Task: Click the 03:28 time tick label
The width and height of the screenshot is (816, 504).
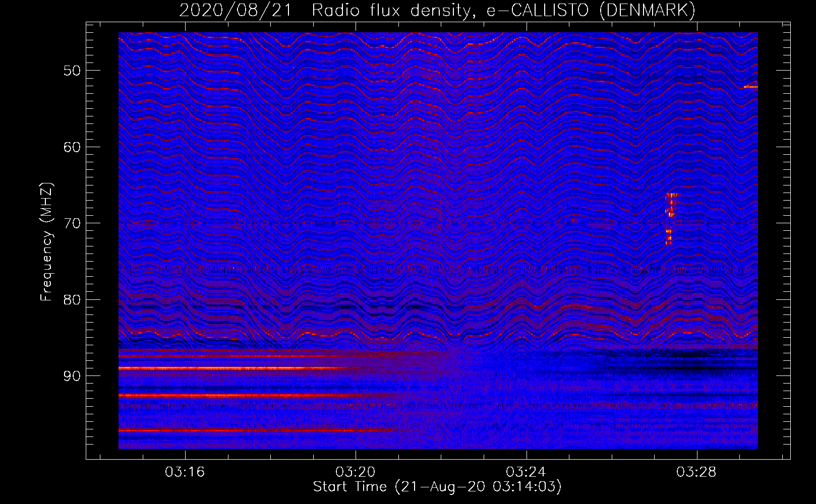Action: [696, 472]
